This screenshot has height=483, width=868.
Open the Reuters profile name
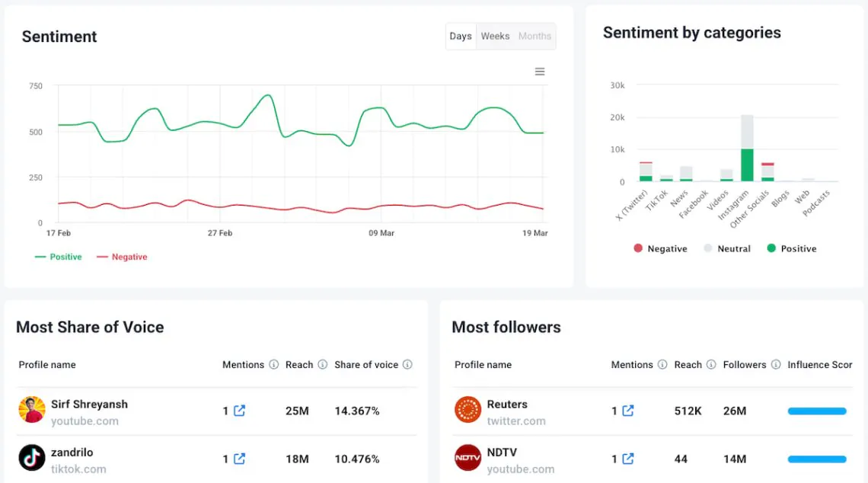pos(507,405)
